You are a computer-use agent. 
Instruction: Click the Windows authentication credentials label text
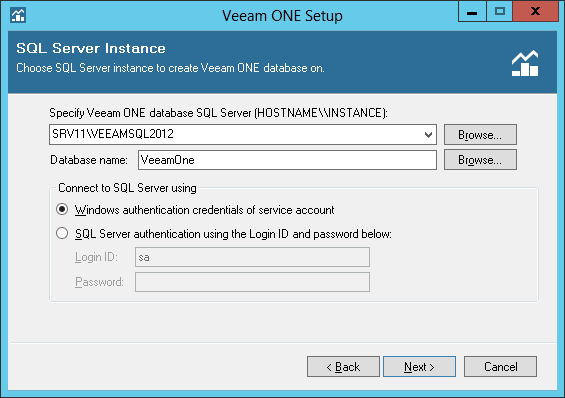point(205,210)
